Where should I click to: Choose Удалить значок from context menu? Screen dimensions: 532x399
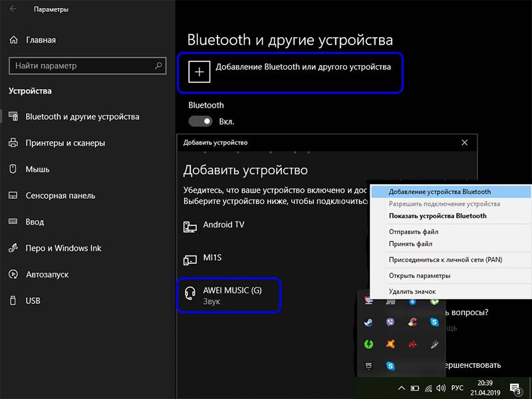click(451, 291)
